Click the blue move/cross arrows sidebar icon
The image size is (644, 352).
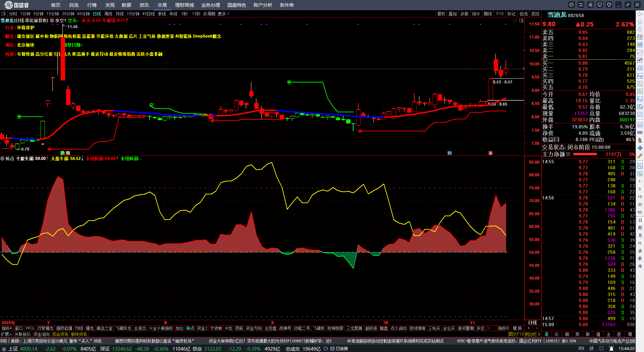click(640, 148)
